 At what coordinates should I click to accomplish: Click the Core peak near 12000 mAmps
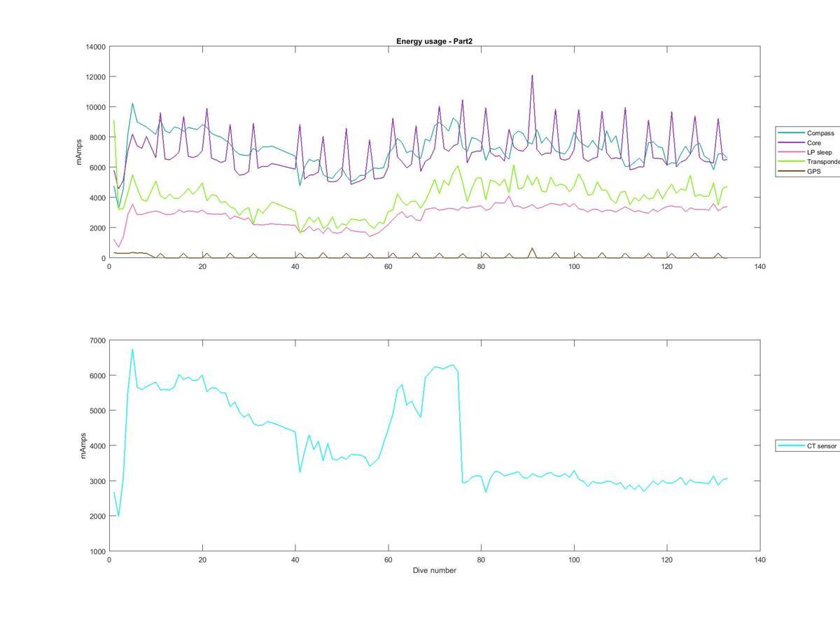[x=532, y=76]
